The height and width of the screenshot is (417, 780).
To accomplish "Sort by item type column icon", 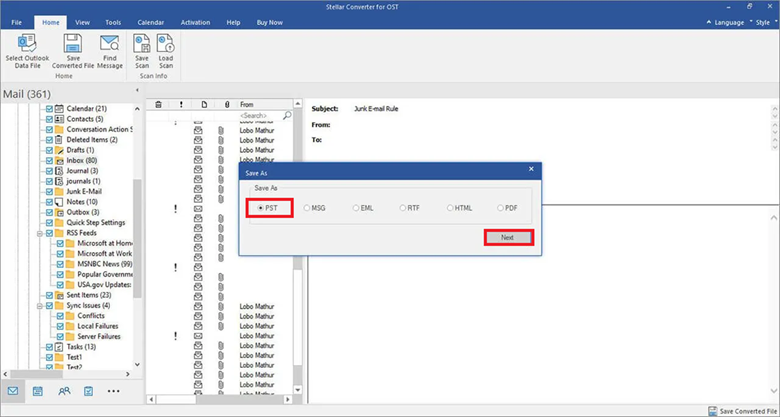I will point(204,104).
